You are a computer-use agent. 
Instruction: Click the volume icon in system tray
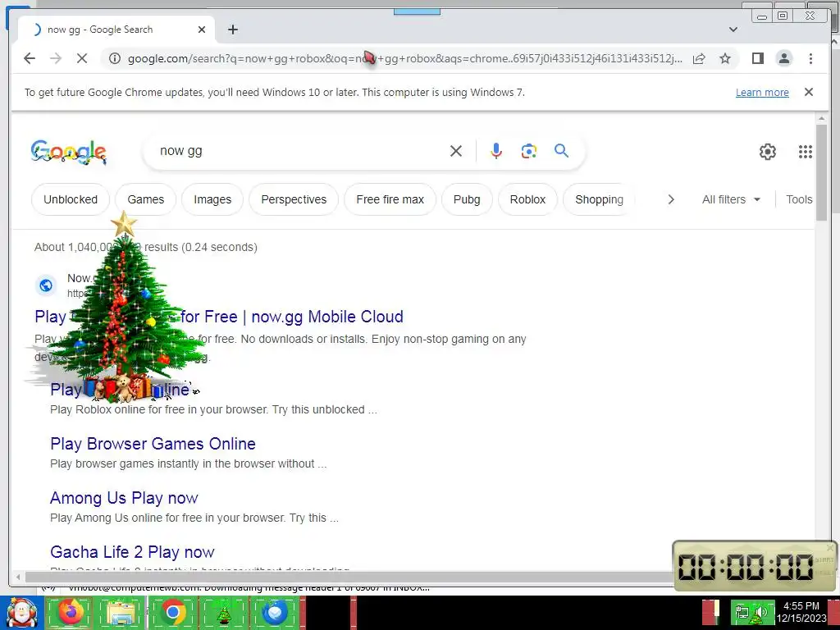(x=760, y=612)
